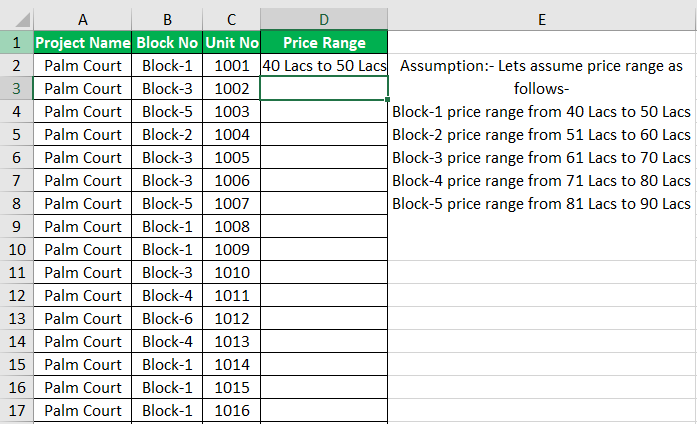The width and height of the screenshot is (697, 424).
Task: Select column A header
Action: point(83,20)
